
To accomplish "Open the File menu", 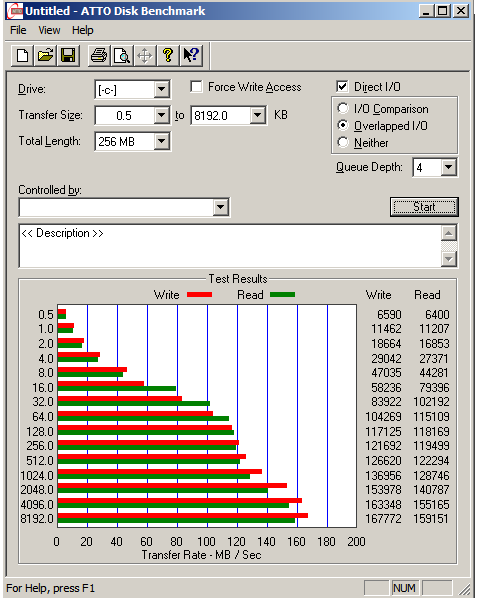I will pos(18,30).
